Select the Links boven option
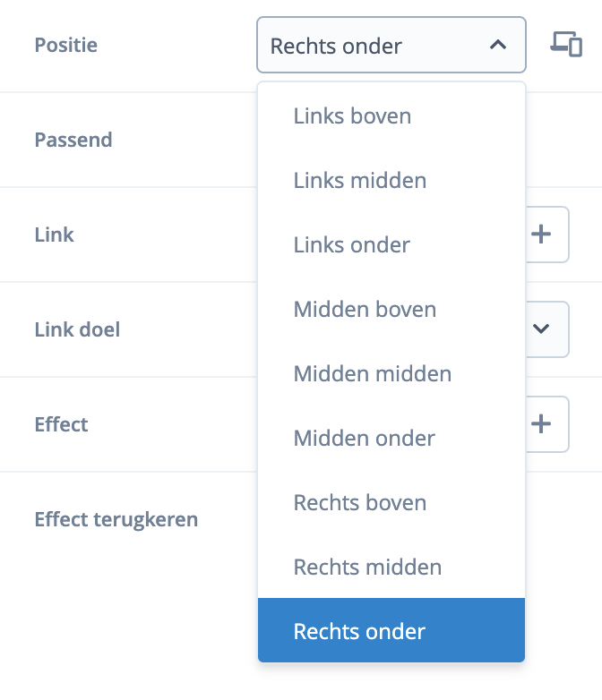 tap(352, 116)
